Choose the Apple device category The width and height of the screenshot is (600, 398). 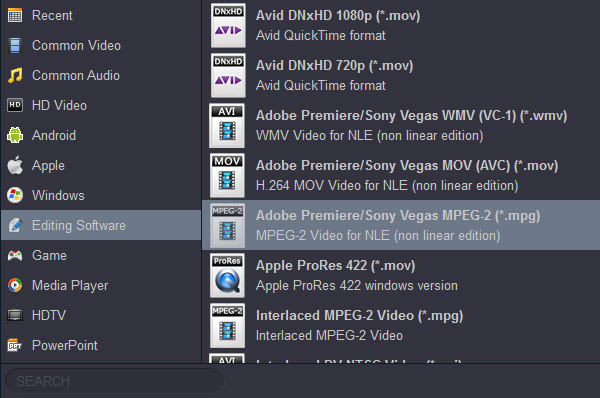point(101,165)
